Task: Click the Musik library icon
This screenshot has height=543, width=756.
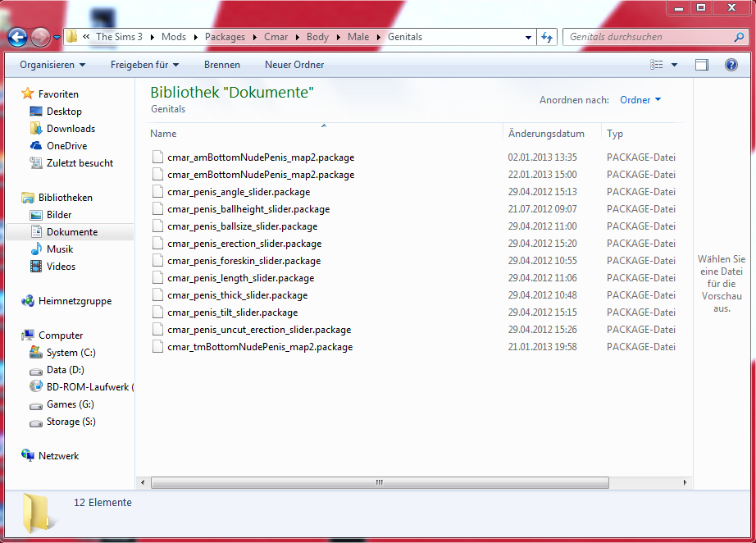Action: [36, 249]
